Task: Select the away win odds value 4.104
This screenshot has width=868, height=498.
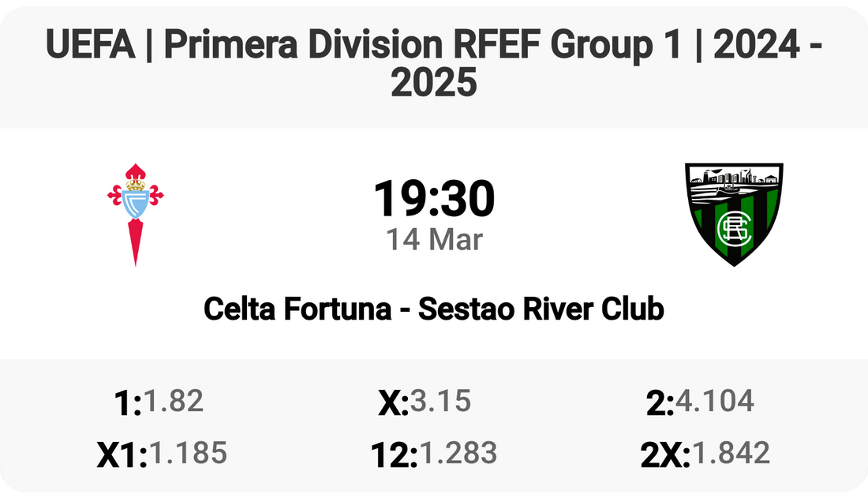Action: pos(715,401)
